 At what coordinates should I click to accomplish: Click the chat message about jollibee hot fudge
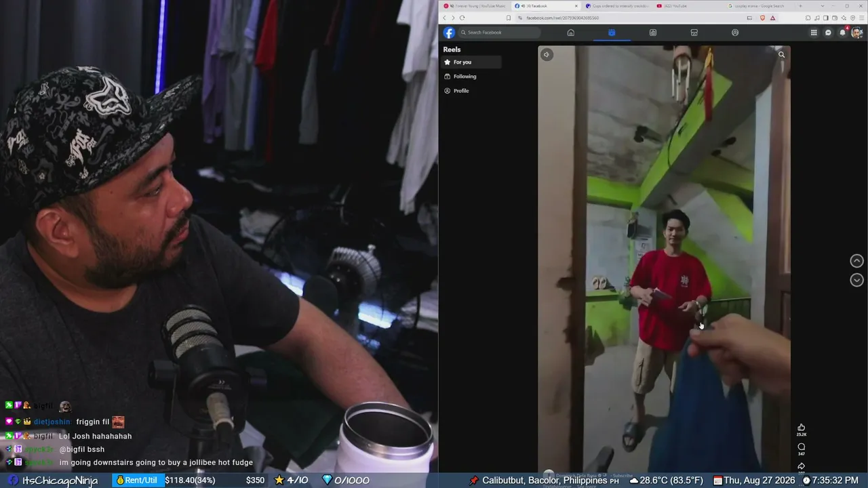tap(156, 463)
